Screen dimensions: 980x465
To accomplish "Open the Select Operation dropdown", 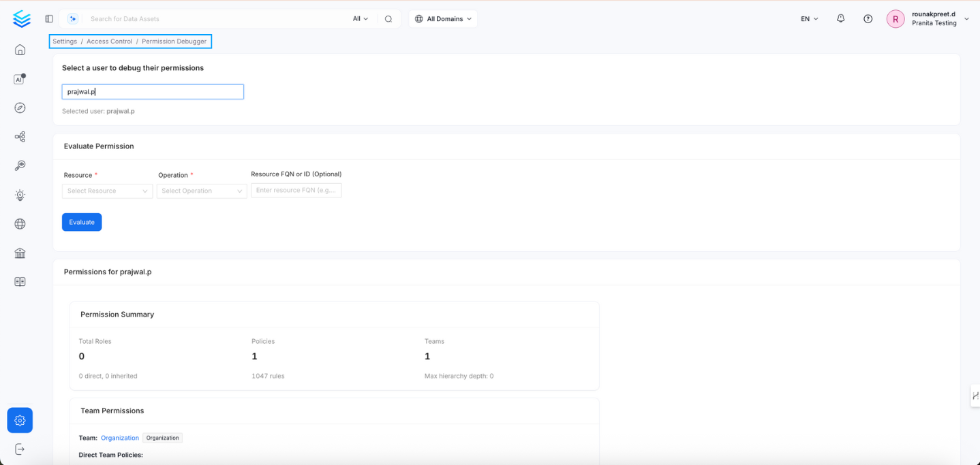I will point(201,191).
